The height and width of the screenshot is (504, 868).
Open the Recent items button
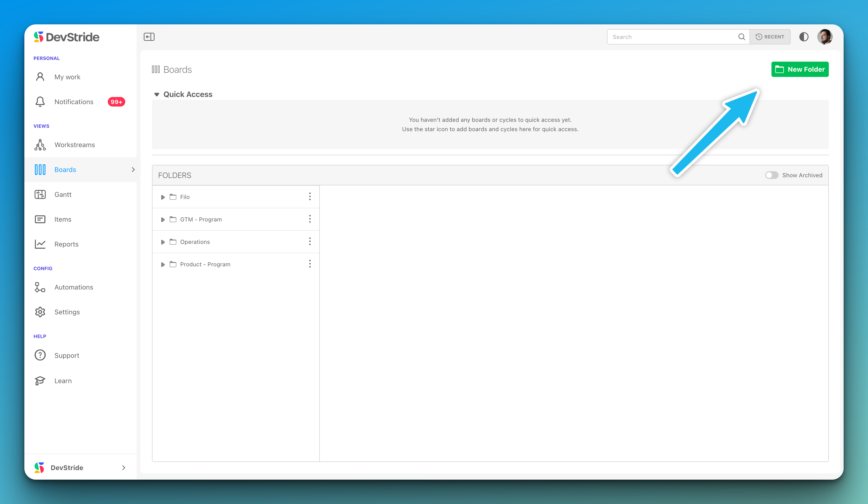[770, 37]
